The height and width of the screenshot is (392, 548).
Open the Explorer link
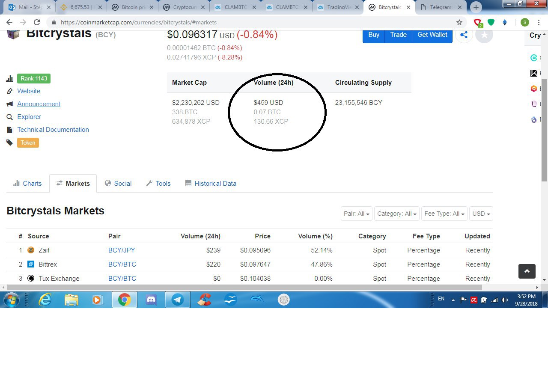[29, 117]
